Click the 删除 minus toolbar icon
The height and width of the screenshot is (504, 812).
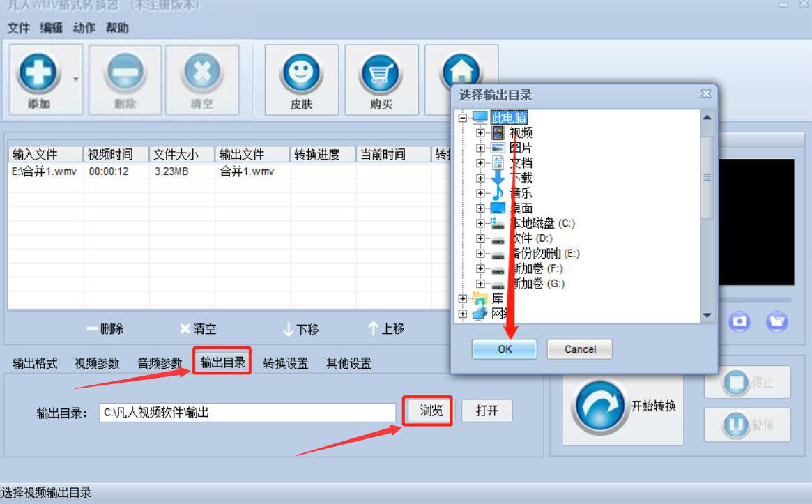pos(125,72)
